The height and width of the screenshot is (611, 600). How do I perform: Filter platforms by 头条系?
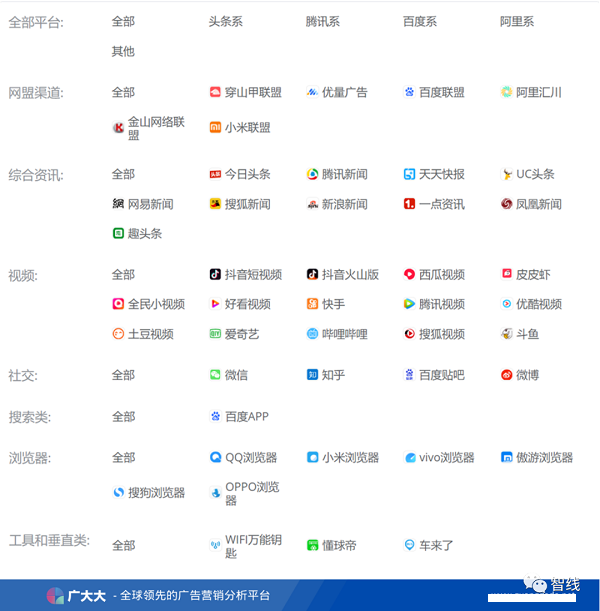[x=226, y=21]
